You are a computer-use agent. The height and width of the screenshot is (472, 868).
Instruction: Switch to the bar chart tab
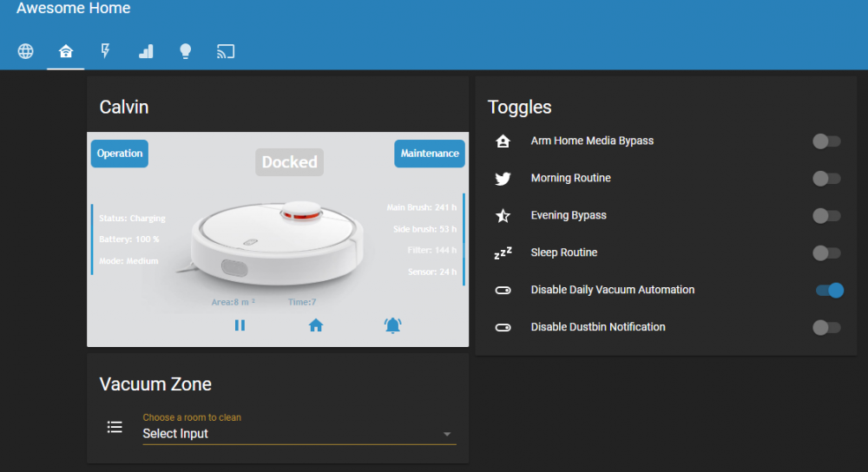146,51
